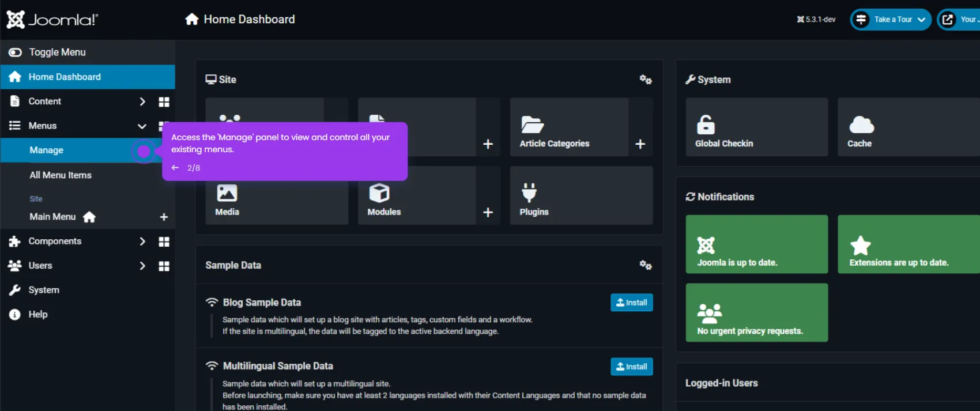Add new item to Main Menu with plus
980x411 pixels.
[164, 217]
